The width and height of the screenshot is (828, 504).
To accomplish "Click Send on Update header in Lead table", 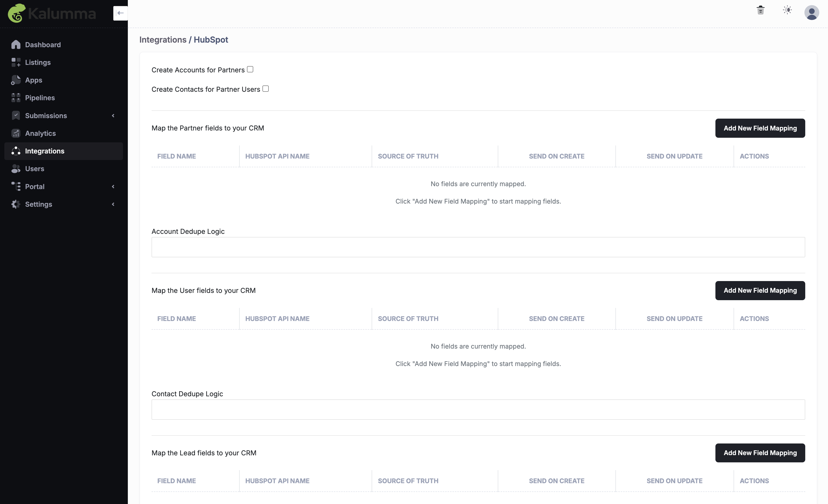I will pos(675,481).
